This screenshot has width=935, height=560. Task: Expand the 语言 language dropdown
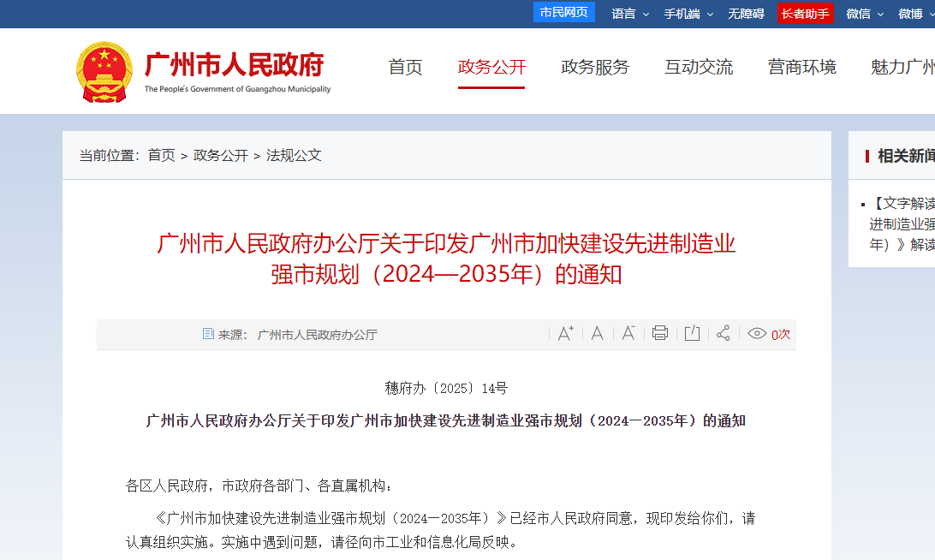[630, 14]
